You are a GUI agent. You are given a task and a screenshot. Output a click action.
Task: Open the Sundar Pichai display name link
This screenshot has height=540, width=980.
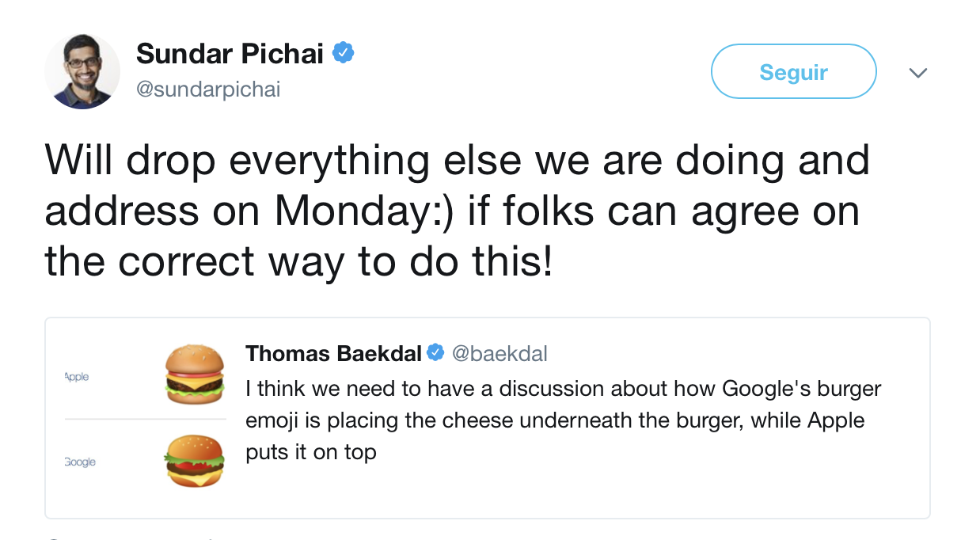(230, 54)
